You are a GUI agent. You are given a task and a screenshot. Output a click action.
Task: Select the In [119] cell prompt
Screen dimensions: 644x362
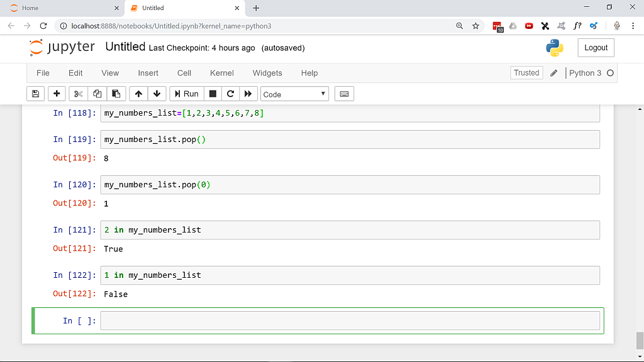click(x=74, y=140)
